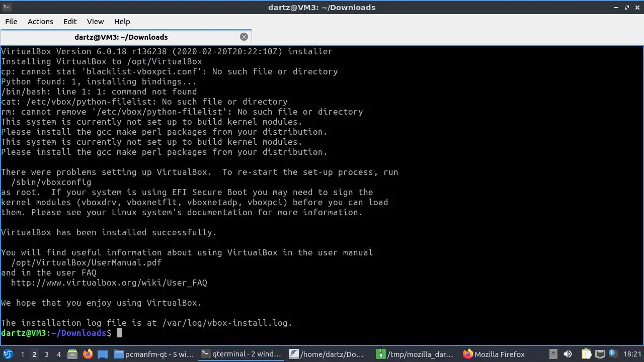The height and width of the screenshot is (362, 644).
Task: Switch to desktop 2
Action: pyautogui.click(x=34, y=354)
